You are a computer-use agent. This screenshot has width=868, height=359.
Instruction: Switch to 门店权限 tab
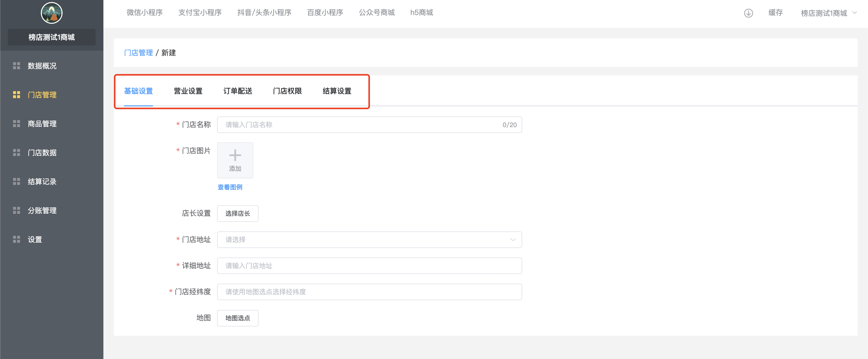(x=287, y=91)
